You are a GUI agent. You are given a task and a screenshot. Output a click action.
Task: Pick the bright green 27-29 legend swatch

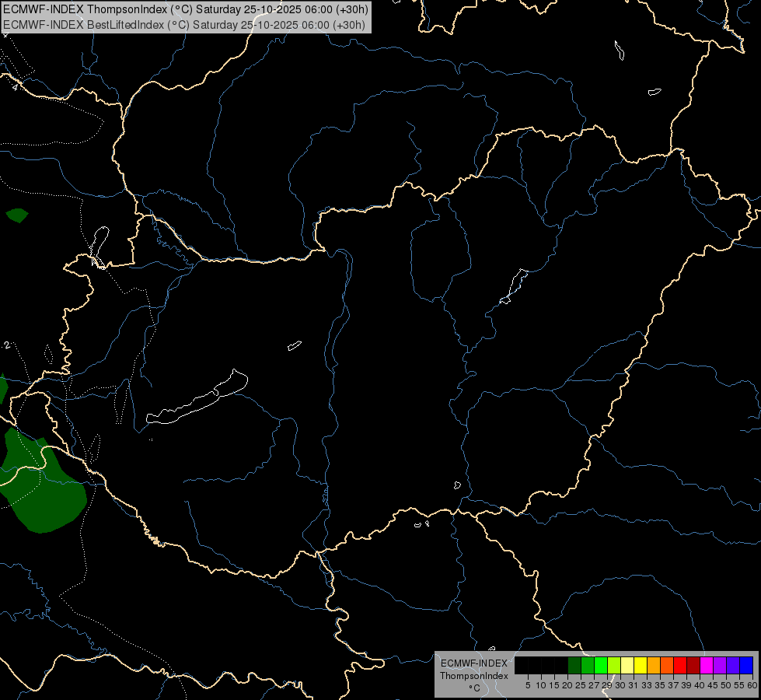601,666
